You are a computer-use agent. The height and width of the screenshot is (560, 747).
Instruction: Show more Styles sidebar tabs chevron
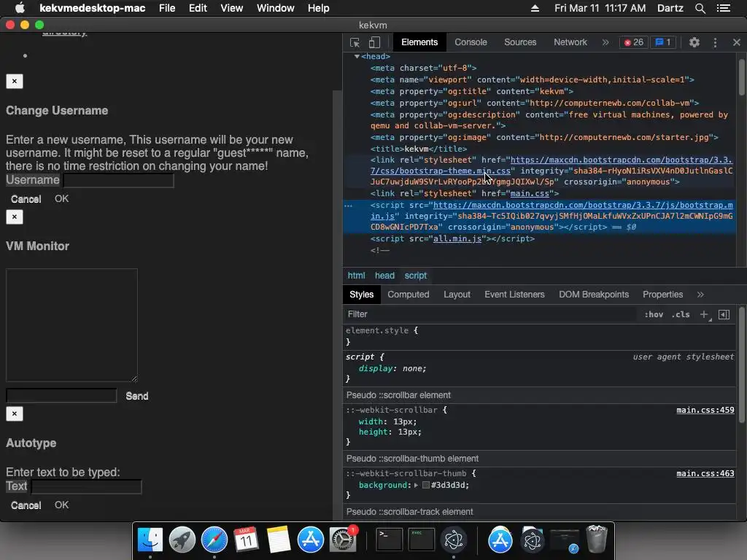(x=700, y=295)
